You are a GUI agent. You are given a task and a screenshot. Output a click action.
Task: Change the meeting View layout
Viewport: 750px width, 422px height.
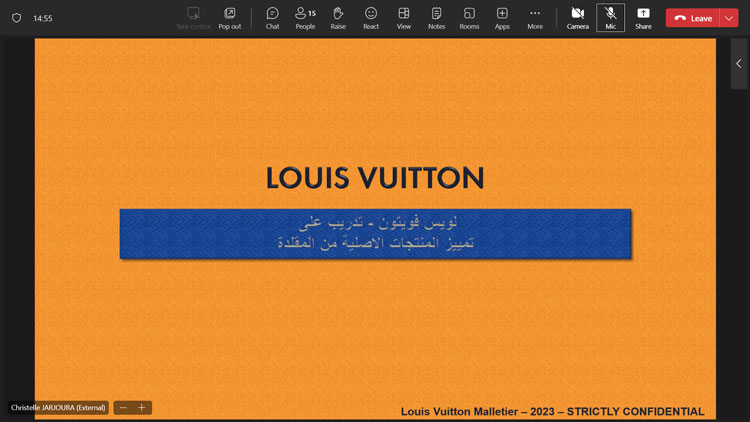(404, 17)
